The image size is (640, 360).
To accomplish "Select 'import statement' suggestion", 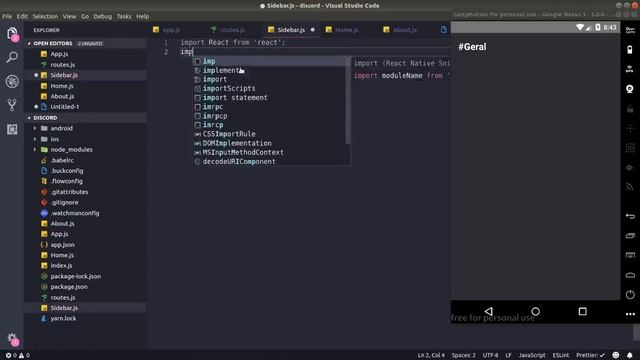I will coord(271,98).
